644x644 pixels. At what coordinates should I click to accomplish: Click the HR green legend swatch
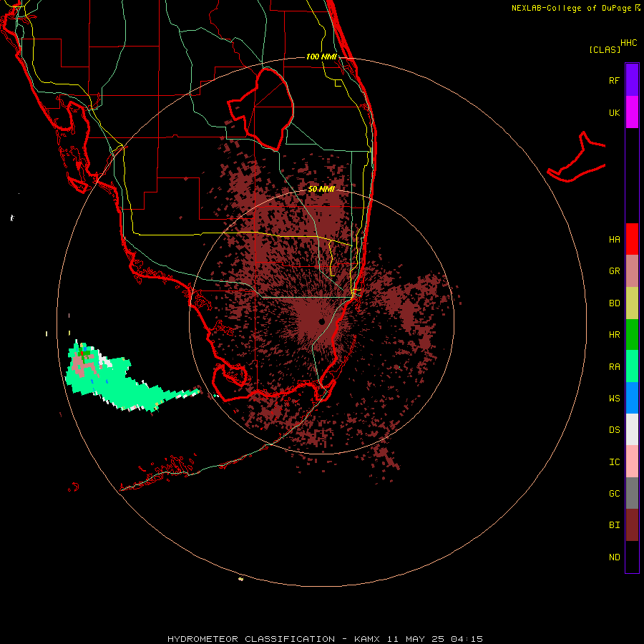pos(632,334)
